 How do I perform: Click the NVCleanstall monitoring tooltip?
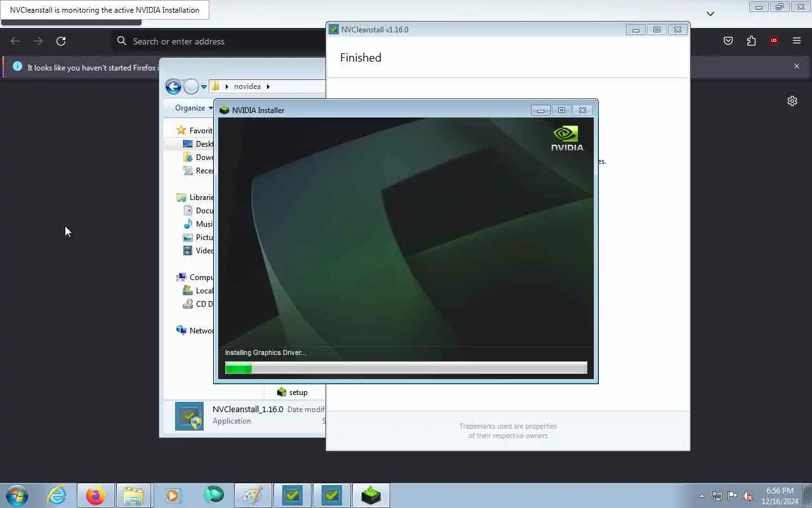point(105,10)
